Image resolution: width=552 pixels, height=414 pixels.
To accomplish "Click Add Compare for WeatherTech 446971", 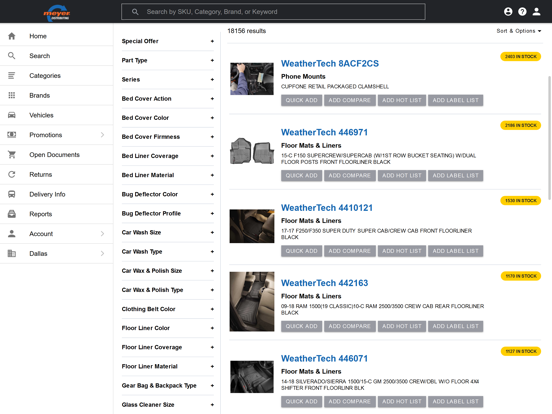I will click(350, 175).
